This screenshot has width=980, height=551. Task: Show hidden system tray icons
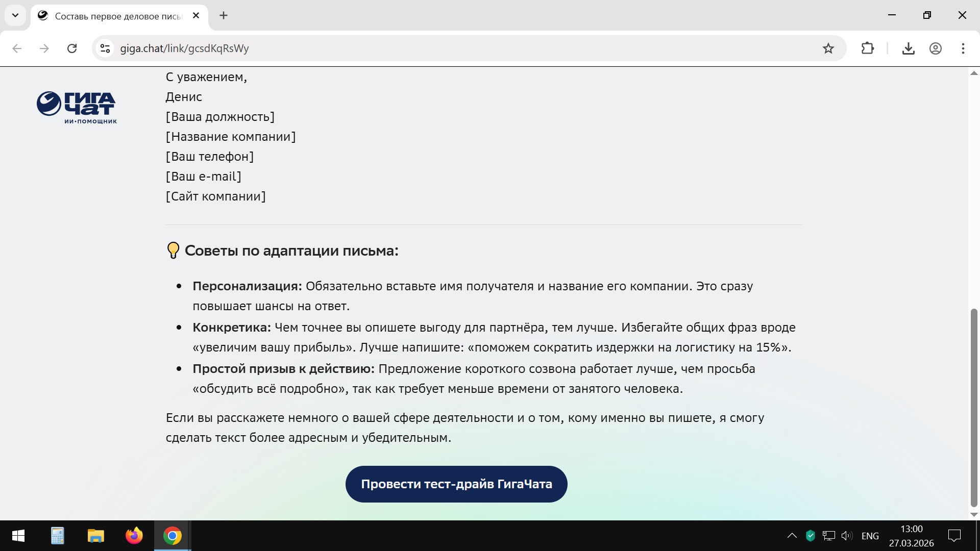point(792,536)
